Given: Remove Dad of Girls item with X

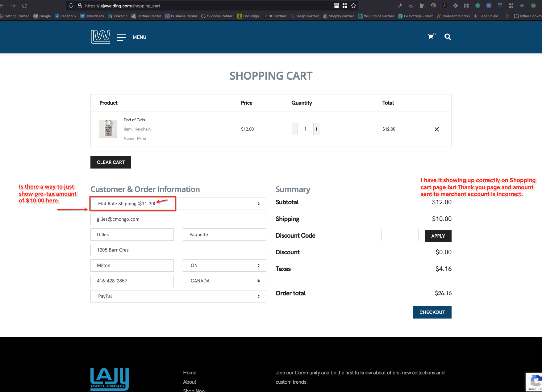Looking at the screenshot, I should coord(436,129).
